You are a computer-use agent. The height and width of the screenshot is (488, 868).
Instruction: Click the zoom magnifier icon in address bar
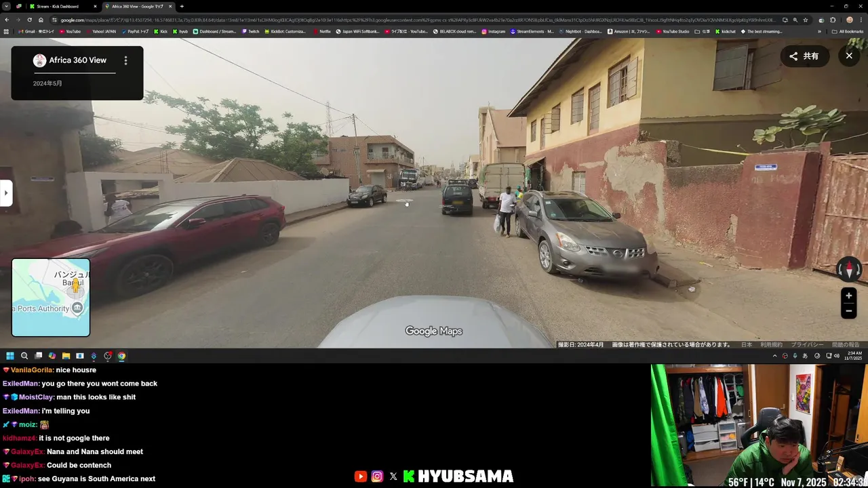coord(795,20)
